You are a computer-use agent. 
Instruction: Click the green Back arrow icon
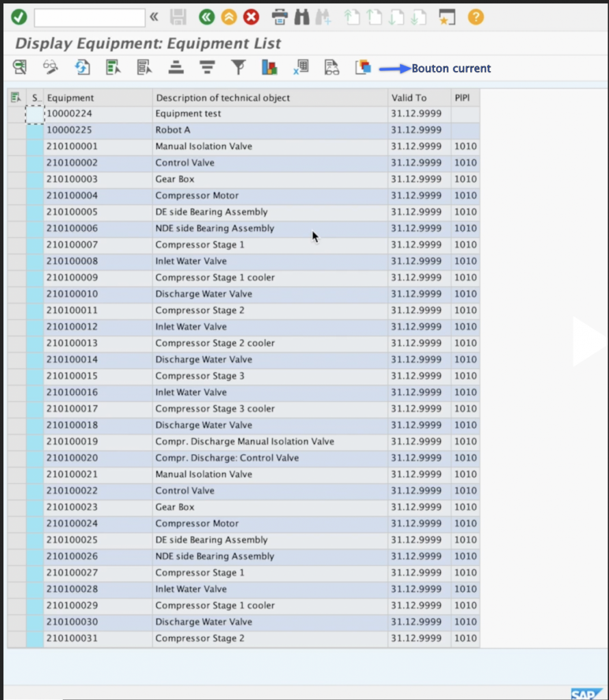pyautogui.click(x=206, y=17)
